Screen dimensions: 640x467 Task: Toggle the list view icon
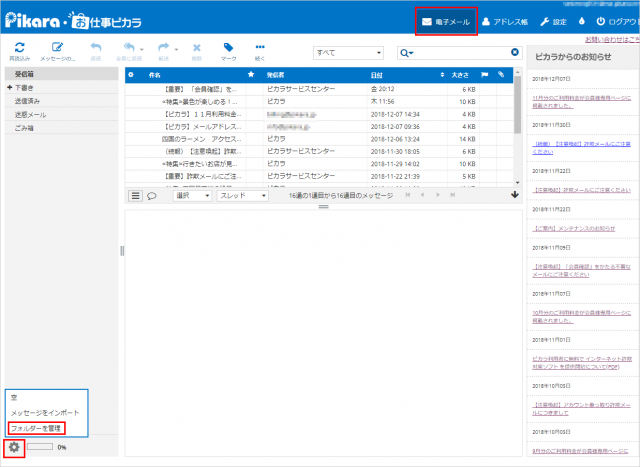click(x=136, y=196)
